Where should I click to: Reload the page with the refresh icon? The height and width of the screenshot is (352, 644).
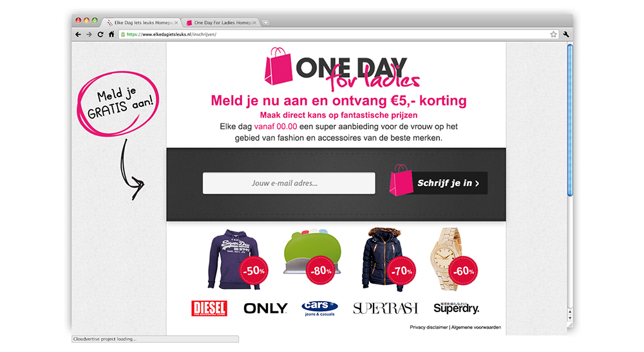100,35
